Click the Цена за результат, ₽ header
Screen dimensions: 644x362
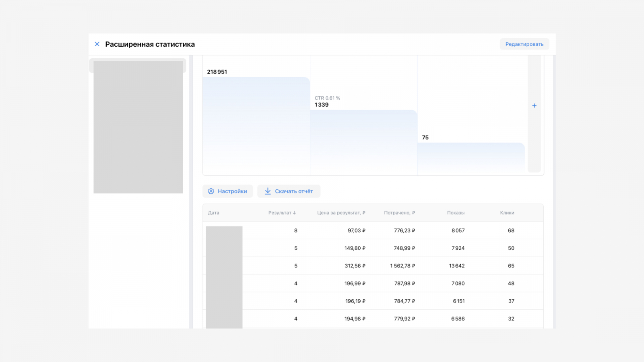[x=341, y=213]
